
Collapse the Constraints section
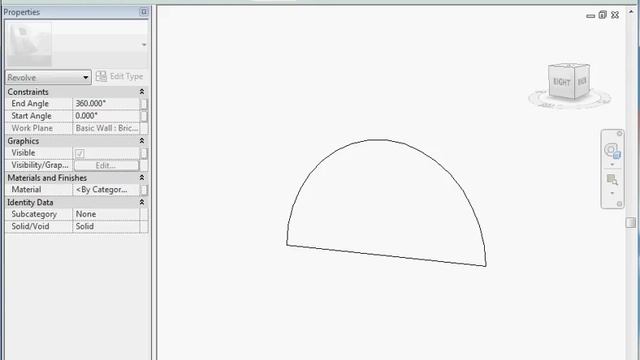(142, 91)
